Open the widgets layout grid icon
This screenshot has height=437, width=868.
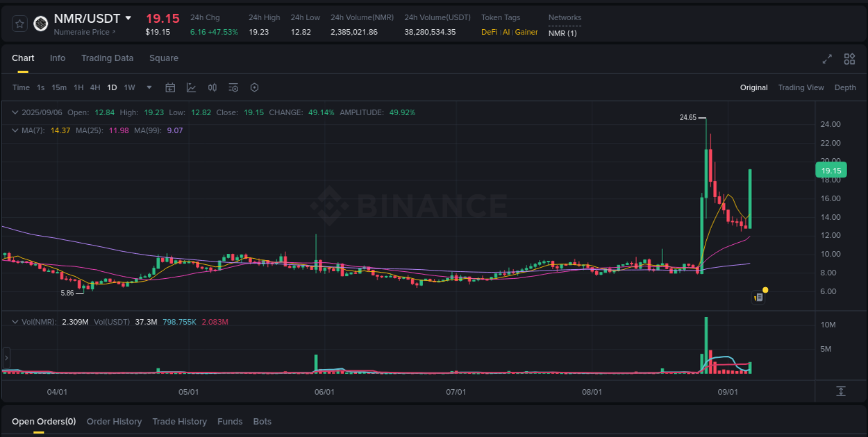click(849, 60)
